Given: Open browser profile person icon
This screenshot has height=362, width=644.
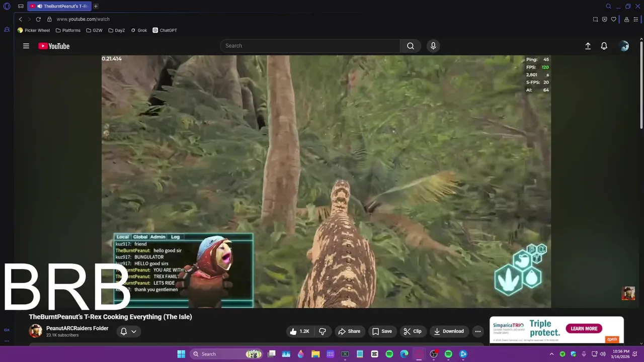Looking at the screenshot, I should coord(626,19).
